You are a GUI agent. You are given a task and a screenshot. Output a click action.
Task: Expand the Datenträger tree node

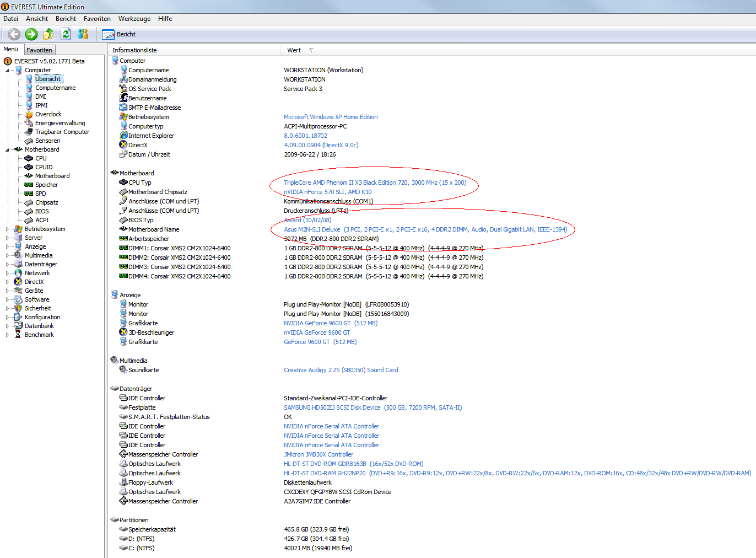click(8, 265)
